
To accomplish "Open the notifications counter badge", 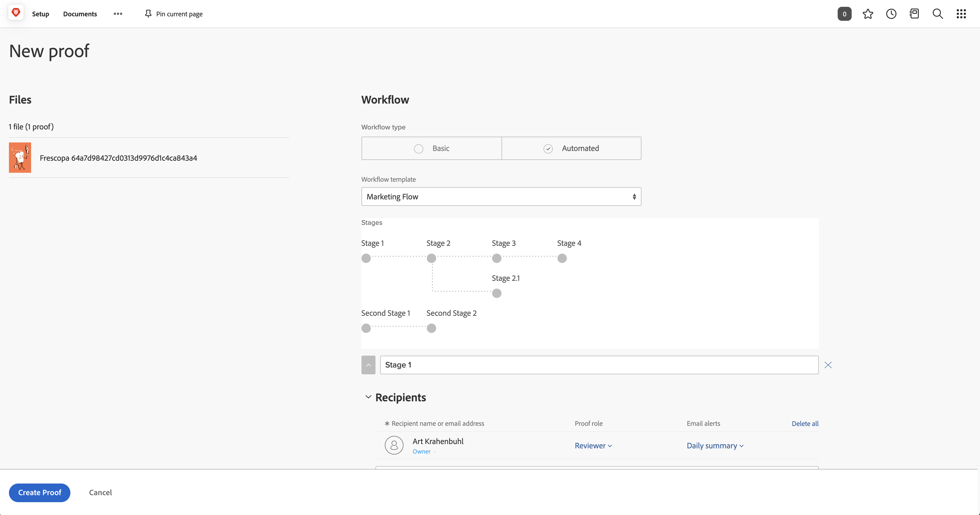I will coord(844,14).
